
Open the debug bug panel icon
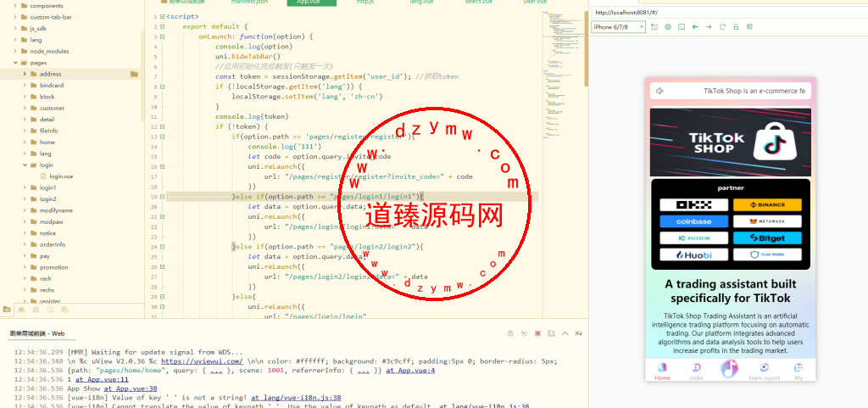[x=36, y=310]
